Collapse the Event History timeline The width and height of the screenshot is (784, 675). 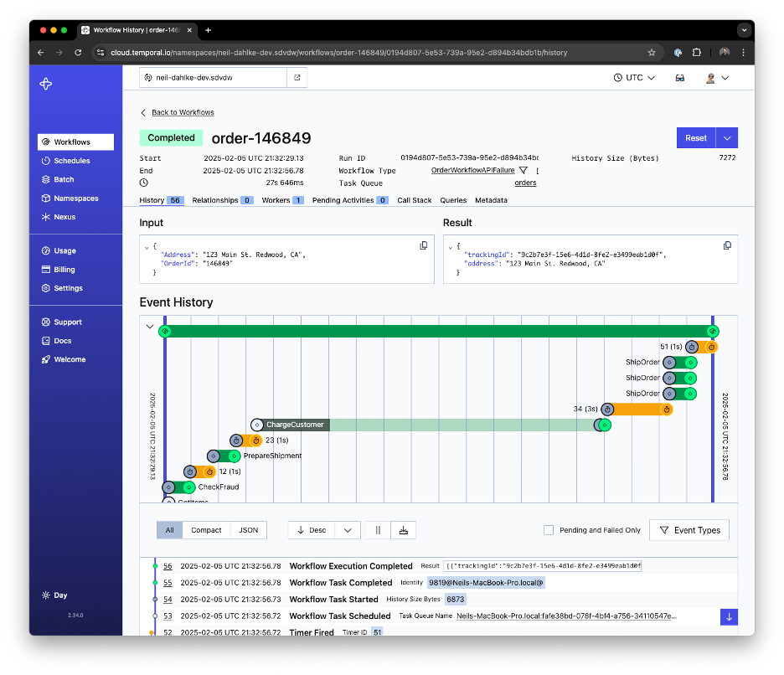(x=150, y=326)
